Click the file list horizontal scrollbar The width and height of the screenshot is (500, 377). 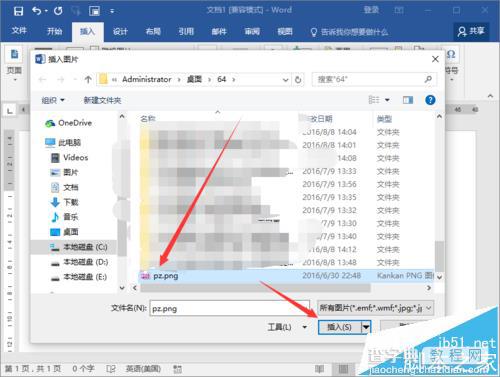(x=255, y=288)
